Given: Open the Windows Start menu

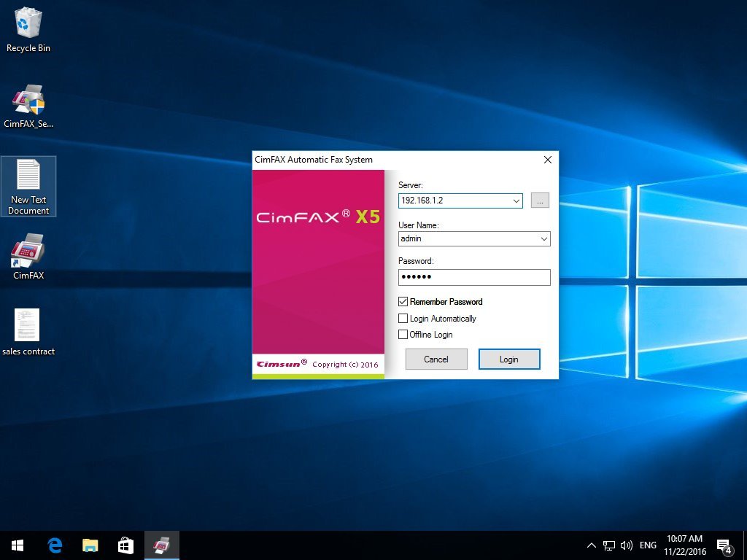Looking at the screenshot, I should (x=18, y=545).
